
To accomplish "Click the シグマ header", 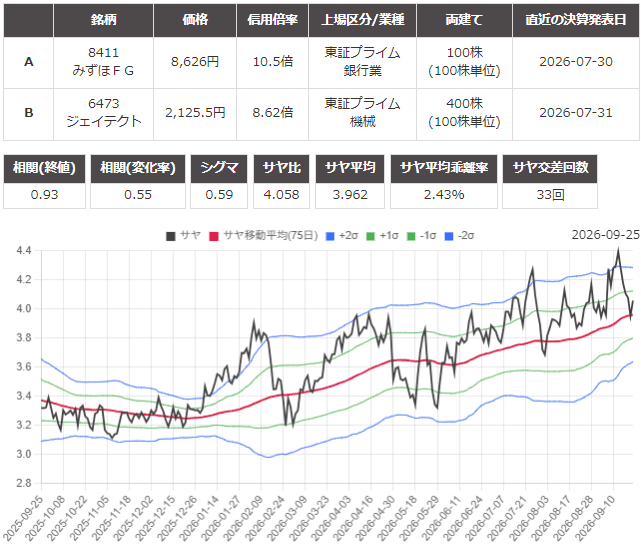I will pos(219,168).
